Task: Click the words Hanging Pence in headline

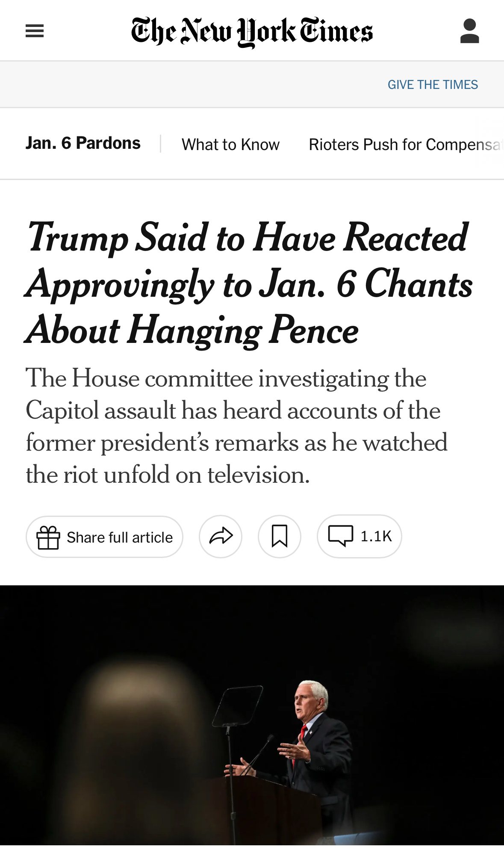Action: [x=243, y=331]
